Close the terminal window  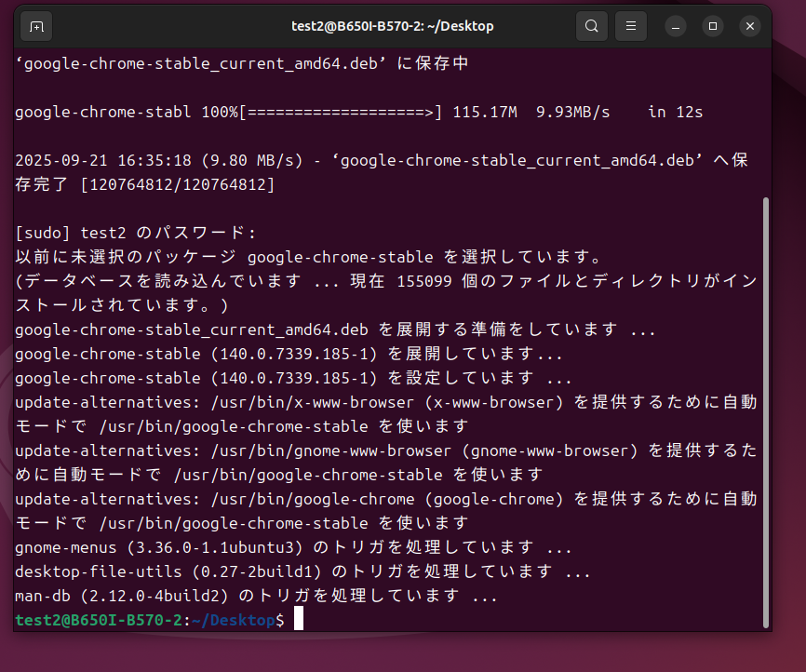750,26
